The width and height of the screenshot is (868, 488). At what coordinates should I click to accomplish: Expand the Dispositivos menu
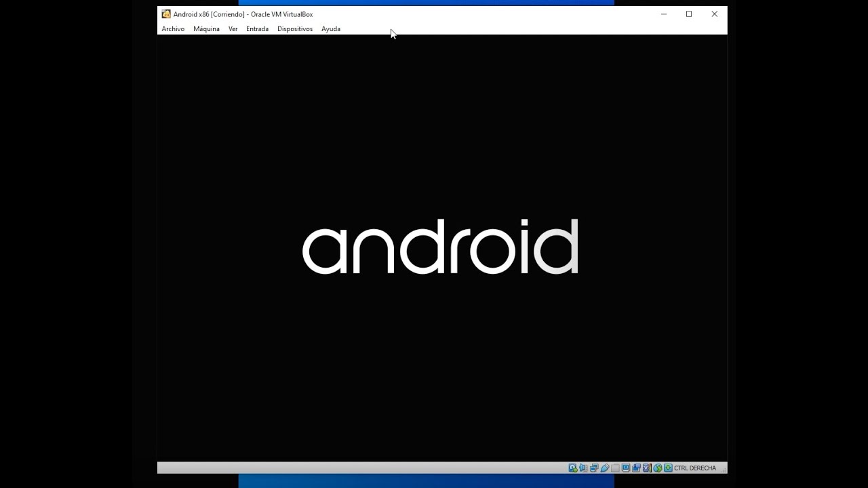coord(295,29)
